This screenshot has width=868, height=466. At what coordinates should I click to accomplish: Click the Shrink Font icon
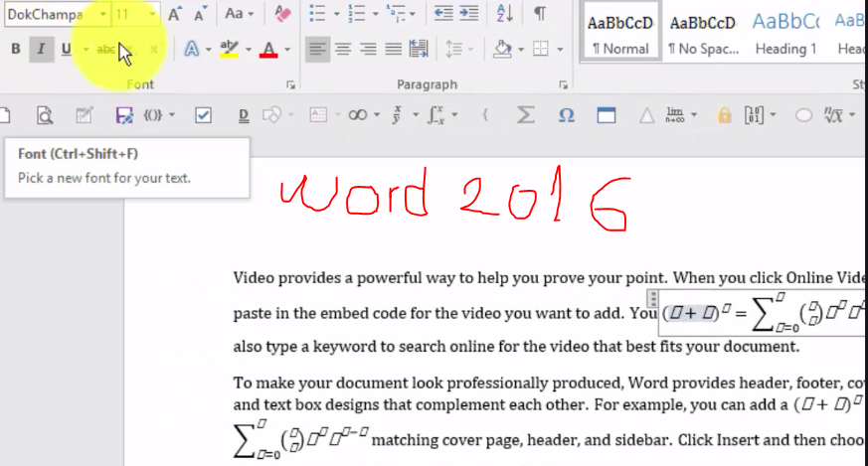[x=200, y=14]
